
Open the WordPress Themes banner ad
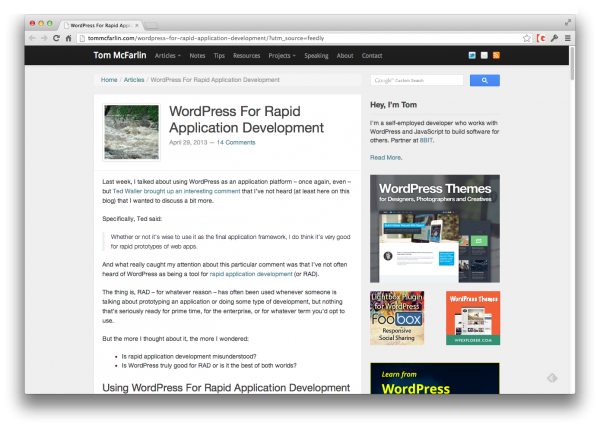click(435, 229)
